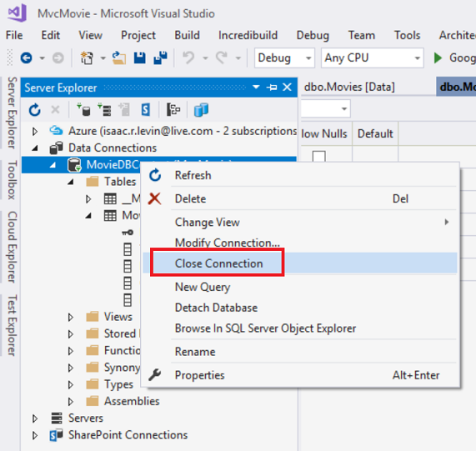Click the Default column header
The height and width of the screenshot is (451, 476).
(x=375, y=133)
